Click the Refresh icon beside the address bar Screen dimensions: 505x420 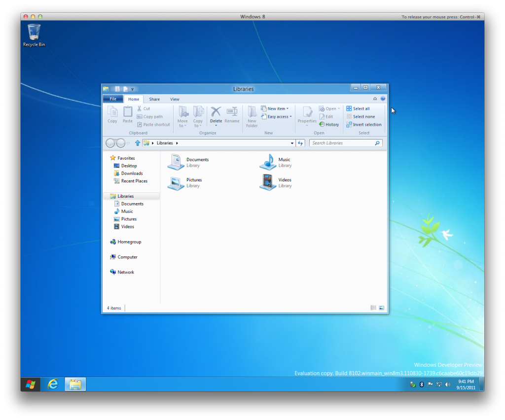coord(301,143)
